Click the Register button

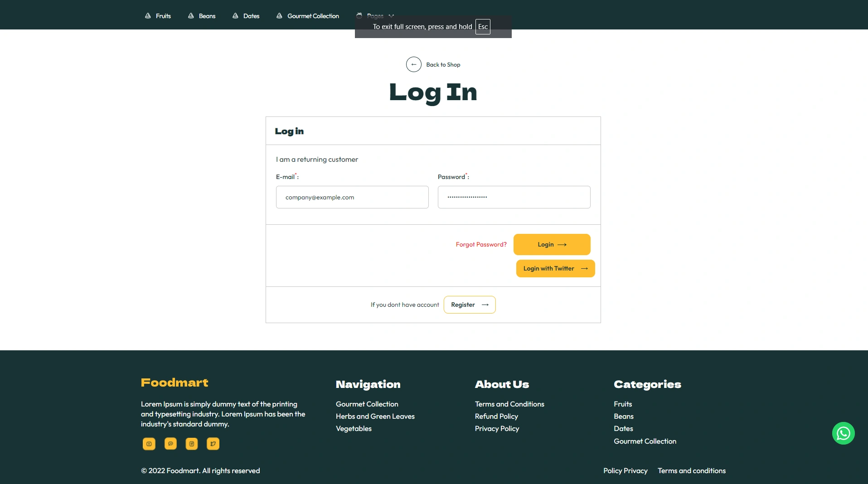[470, 305]
